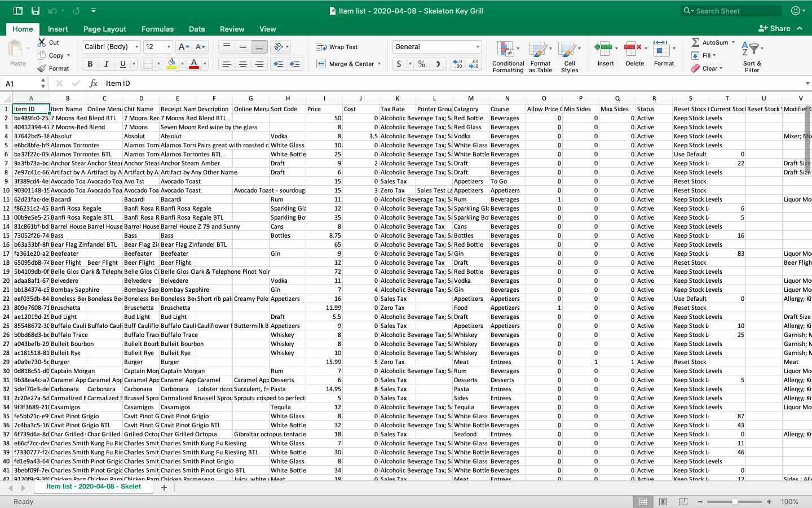This screenshot has height=508, width=812.
Task: Set top vertical alignment
Action: click(x=226, y=47)
